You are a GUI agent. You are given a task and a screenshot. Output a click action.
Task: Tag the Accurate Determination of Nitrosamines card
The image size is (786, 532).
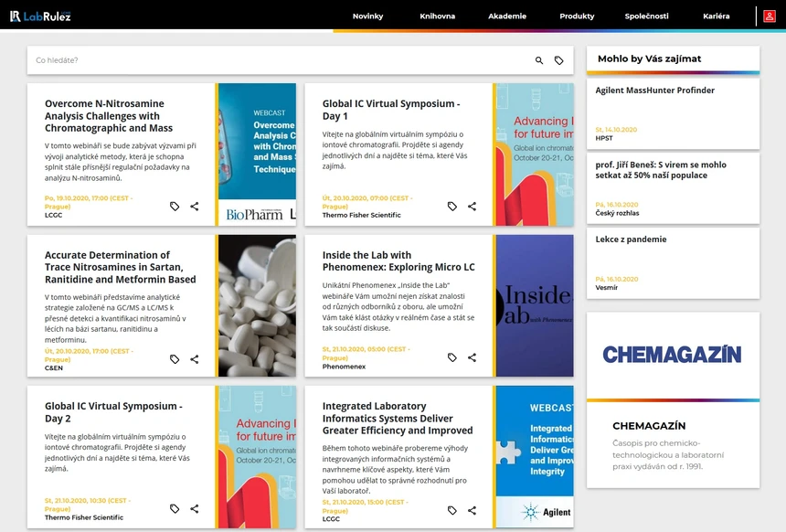click(x=175, y=359)
